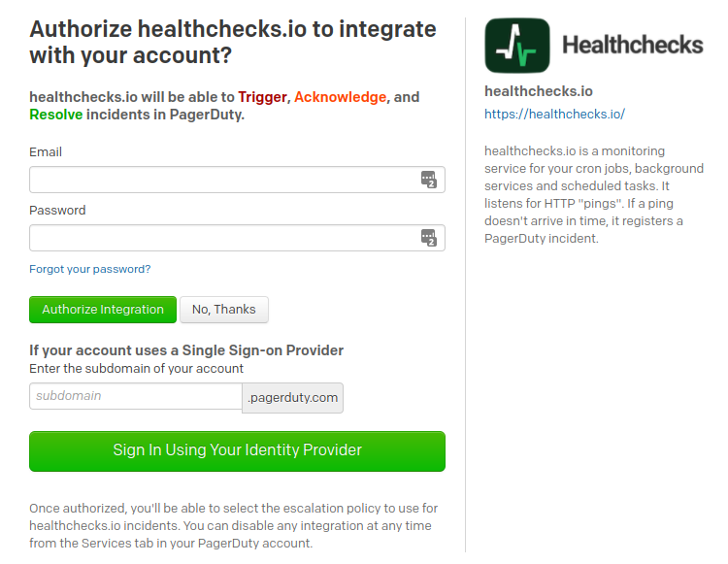728x564 pixels.
Task: Click the red Trigger permission word
Action: point(262,97)
